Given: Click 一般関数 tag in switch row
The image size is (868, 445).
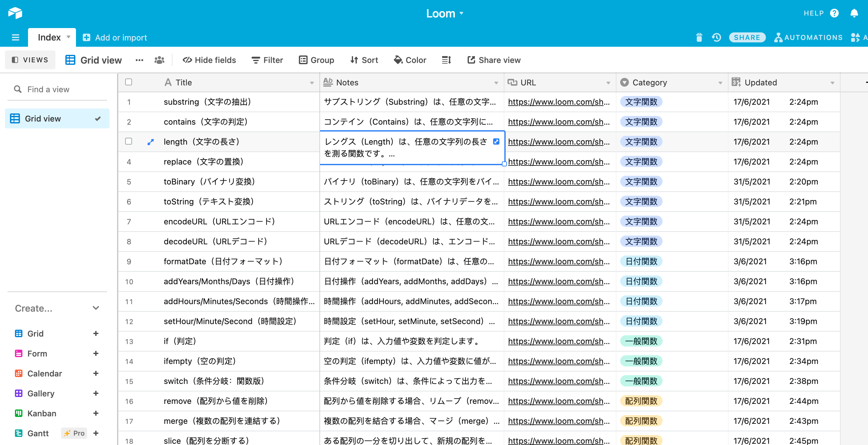Looking at the screenshot, I should pos(641,381).
